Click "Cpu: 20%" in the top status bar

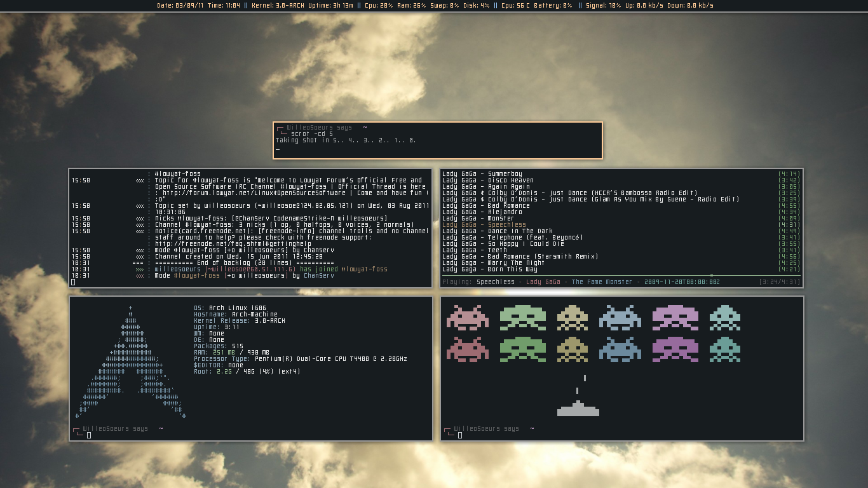point(379,6)
